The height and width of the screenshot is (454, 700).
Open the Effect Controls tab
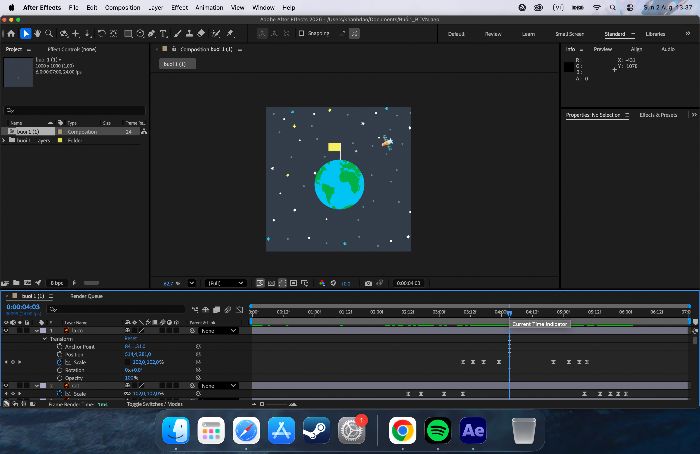point(71,49)
